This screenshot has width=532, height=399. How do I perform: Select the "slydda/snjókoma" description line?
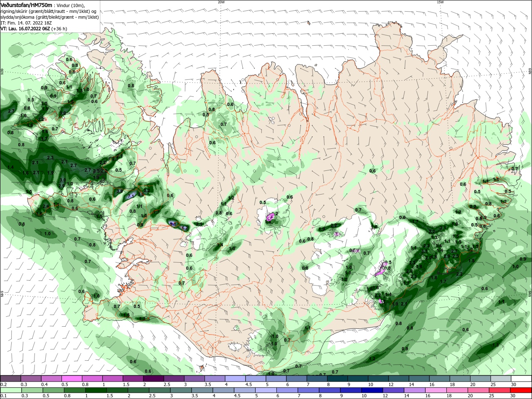(x=50, y=17)
